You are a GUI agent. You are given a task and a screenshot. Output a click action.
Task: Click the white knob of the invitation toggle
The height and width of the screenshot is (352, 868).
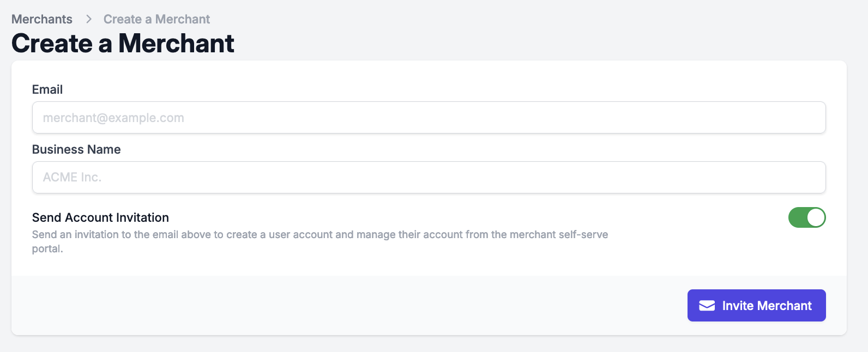tap(816, 217)
